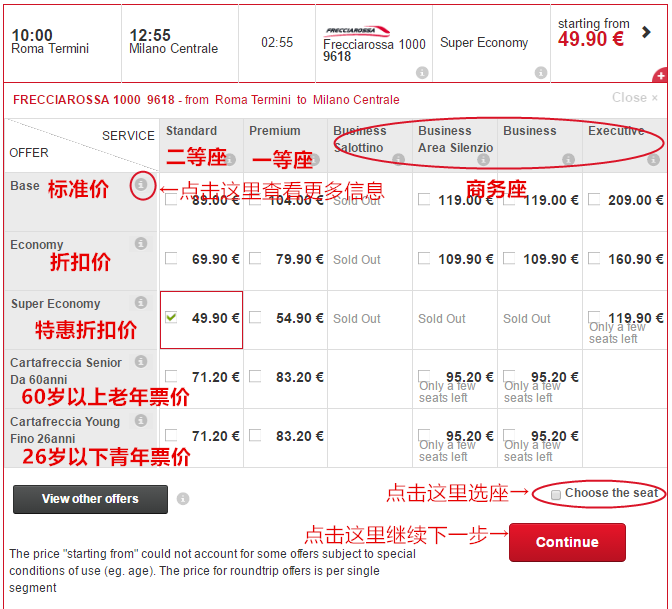Click the Business Area Silenzio header text
Screen dimensions: 672x609
coord(456,139)
